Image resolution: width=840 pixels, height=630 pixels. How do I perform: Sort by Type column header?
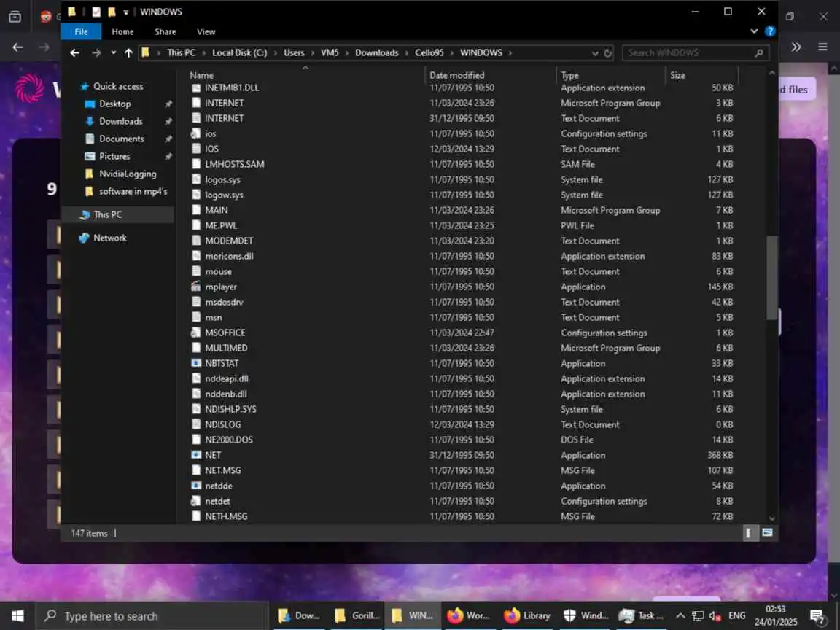coord(570,76)
